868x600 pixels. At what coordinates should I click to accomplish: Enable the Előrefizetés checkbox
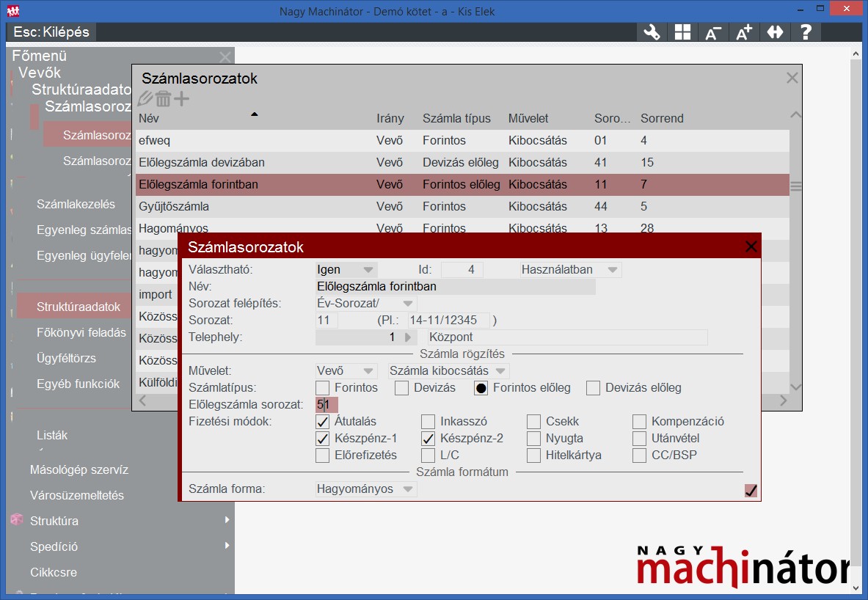(x=322, y=456)
